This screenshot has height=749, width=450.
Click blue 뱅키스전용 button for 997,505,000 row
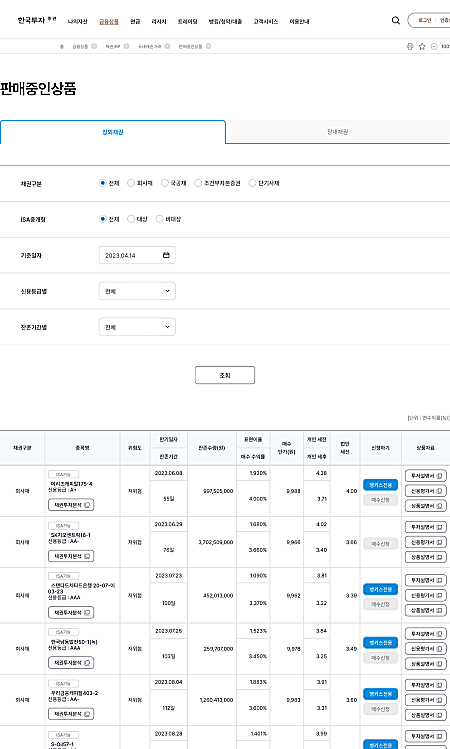click(380, 485)
